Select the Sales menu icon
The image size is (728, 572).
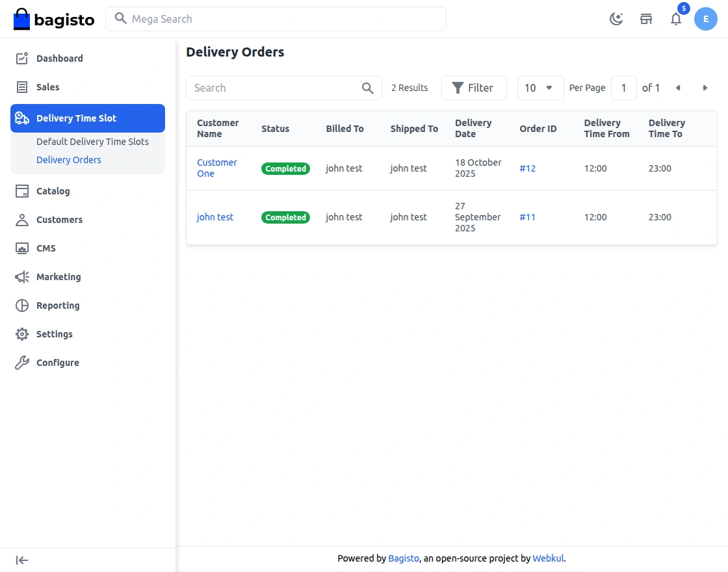coord(22,86)
